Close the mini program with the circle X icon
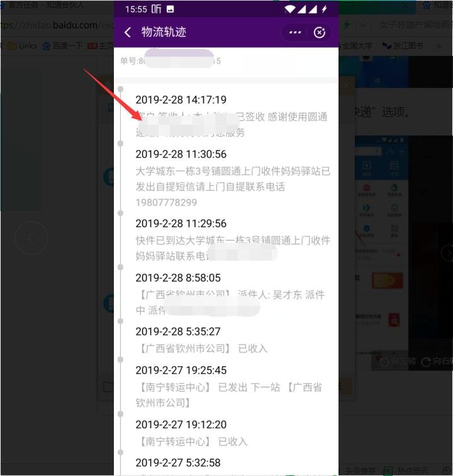This screenshot has height=476, width=453. pyautogui.click(x=319, y=33)
